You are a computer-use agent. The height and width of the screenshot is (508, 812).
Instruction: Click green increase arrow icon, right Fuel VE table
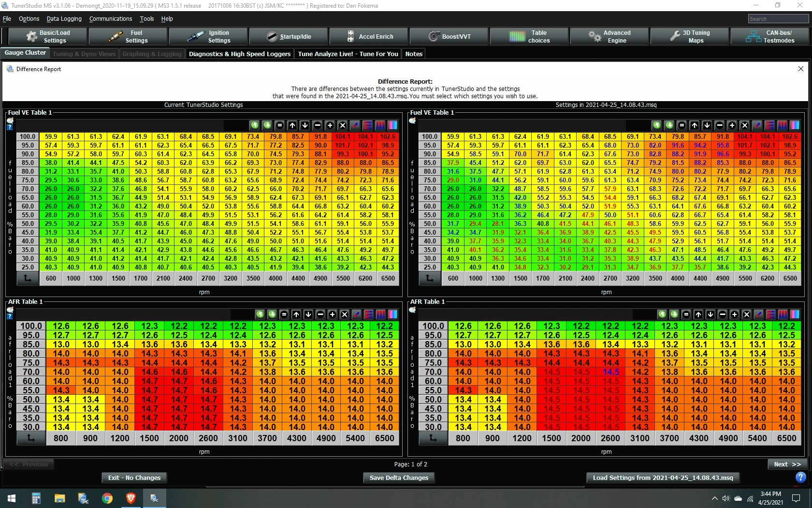[657, 125]
